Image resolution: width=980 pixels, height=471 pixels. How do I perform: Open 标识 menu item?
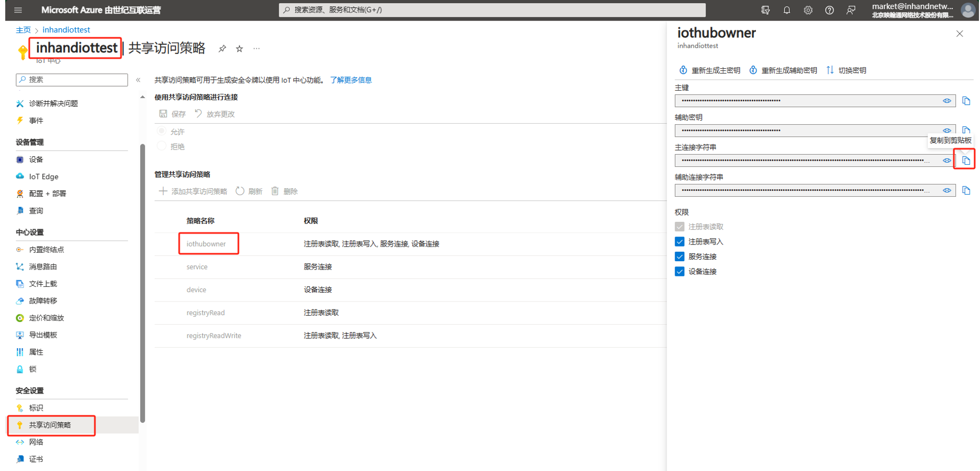click(30, 408)
